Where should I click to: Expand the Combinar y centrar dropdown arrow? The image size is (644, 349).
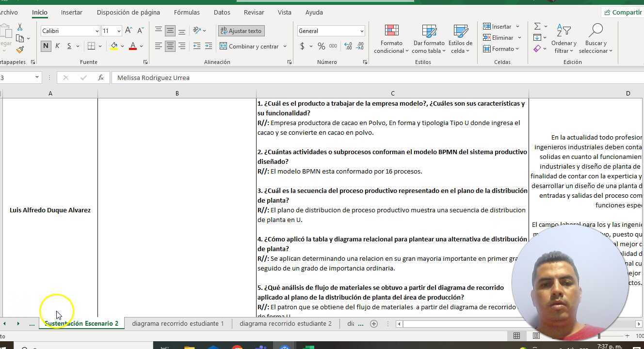[285, 47]
